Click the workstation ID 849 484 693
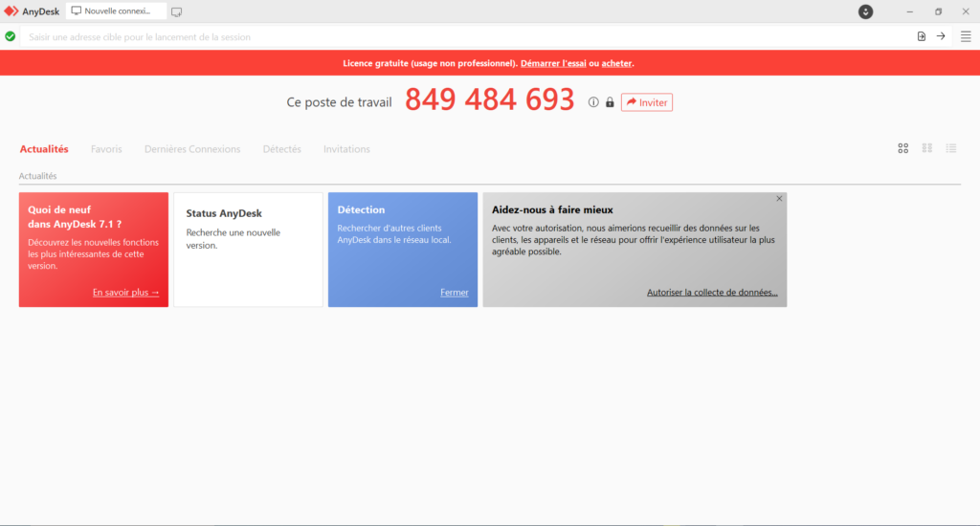 tap(489, 99)
